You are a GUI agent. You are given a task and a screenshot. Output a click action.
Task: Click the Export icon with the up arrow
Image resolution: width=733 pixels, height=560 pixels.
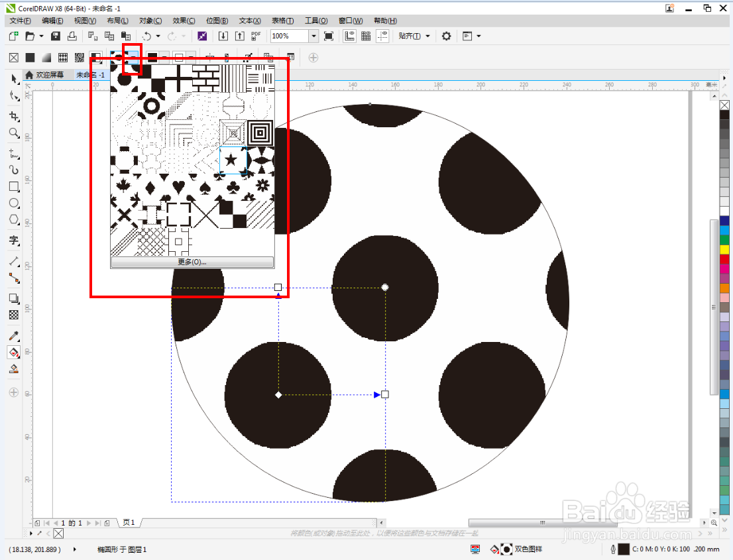click(x=240, y=36)
